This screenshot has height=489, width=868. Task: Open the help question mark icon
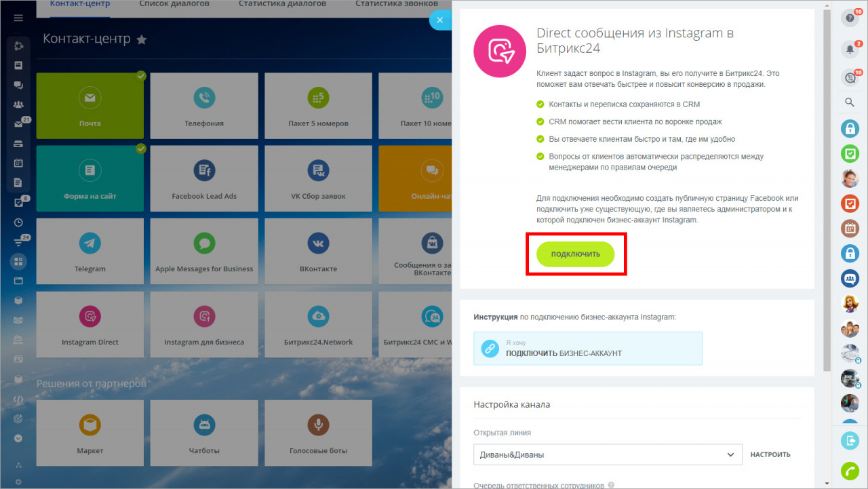coord(850,18)
